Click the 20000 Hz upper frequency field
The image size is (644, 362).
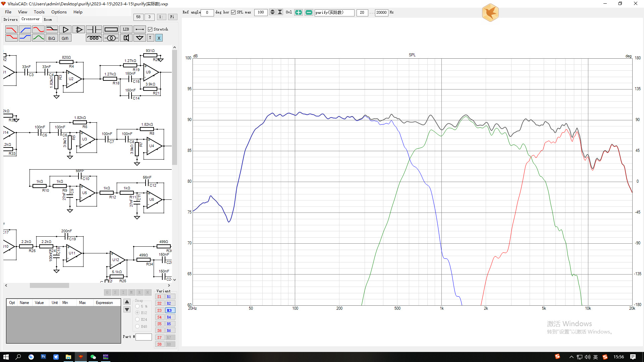[381, 12]
